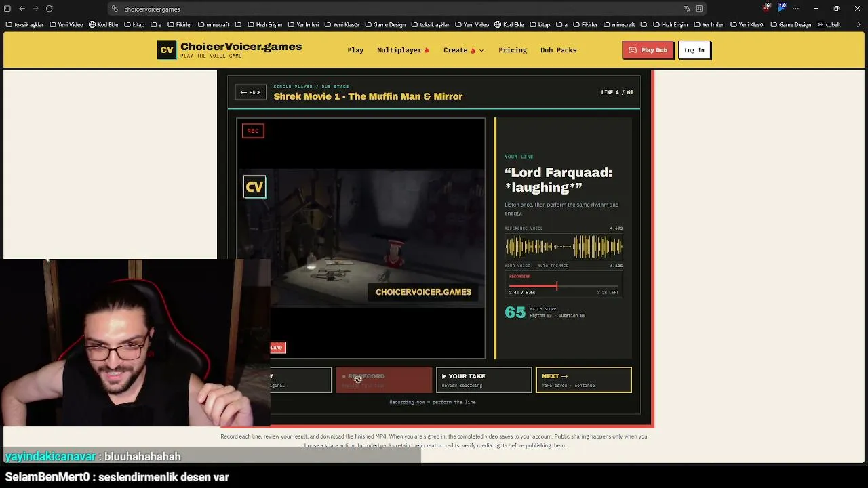Viewport: 868px width, 488px height.
Task: Open the Multiplayer menu item
Action: click(x=403, y=50)
